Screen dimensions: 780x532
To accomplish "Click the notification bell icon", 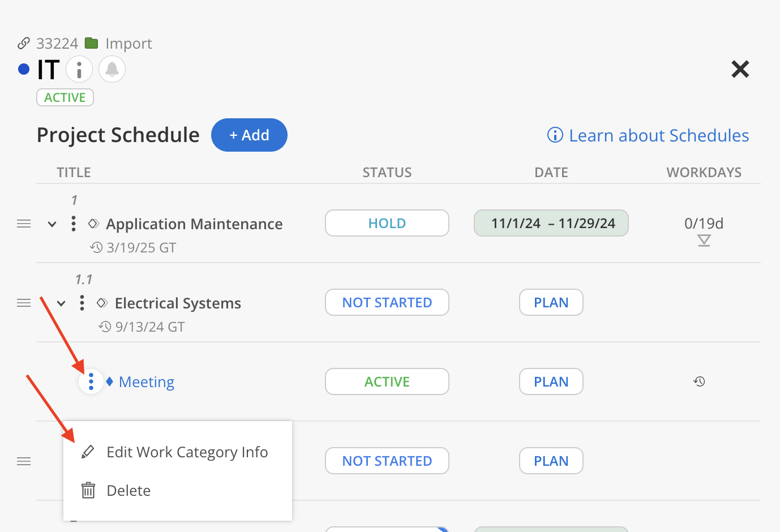I will 112,70.
